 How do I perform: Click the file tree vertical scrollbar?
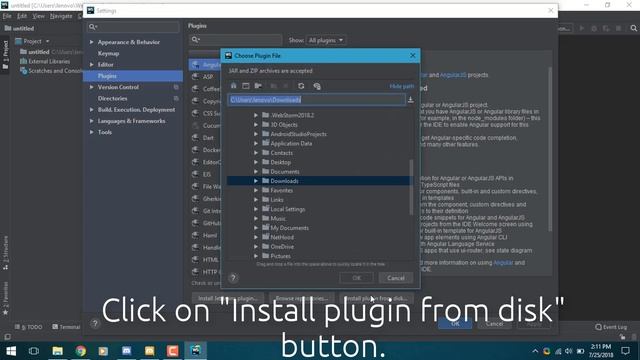(411, 187)
